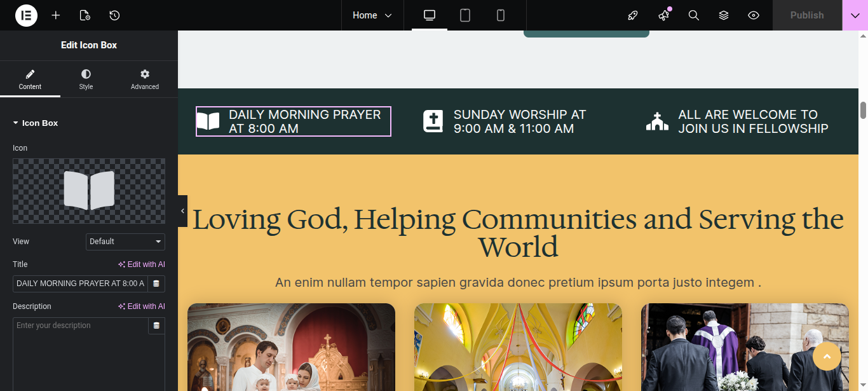868x391 pixels.
Task: Open the revision History icon
Action: coord(114,15)
